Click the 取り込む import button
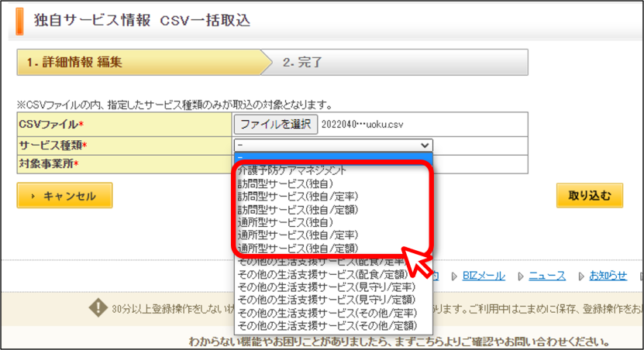 590,196
